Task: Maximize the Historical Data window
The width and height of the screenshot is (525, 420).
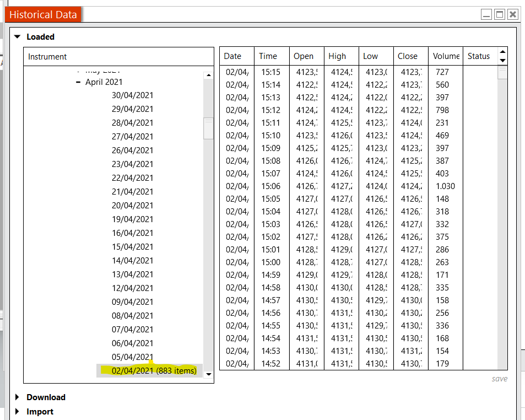Action: tap(500, 14)
